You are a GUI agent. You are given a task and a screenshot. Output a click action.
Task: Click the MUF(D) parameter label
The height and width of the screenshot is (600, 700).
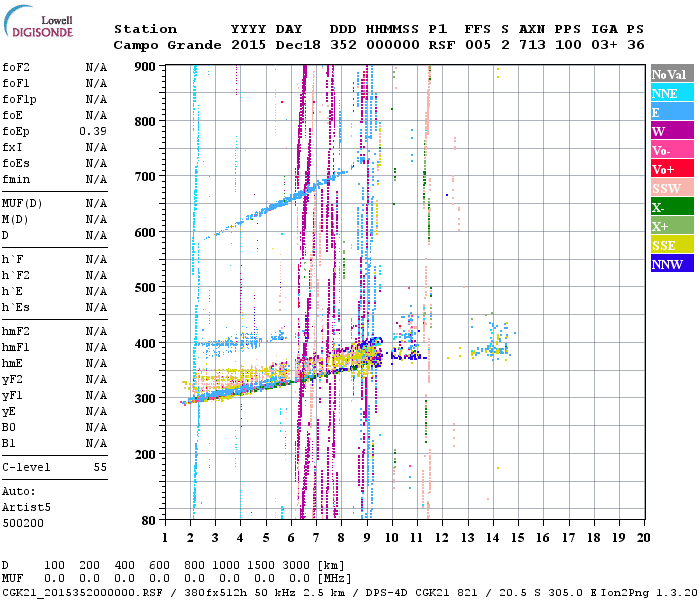(x=22, y=204)
